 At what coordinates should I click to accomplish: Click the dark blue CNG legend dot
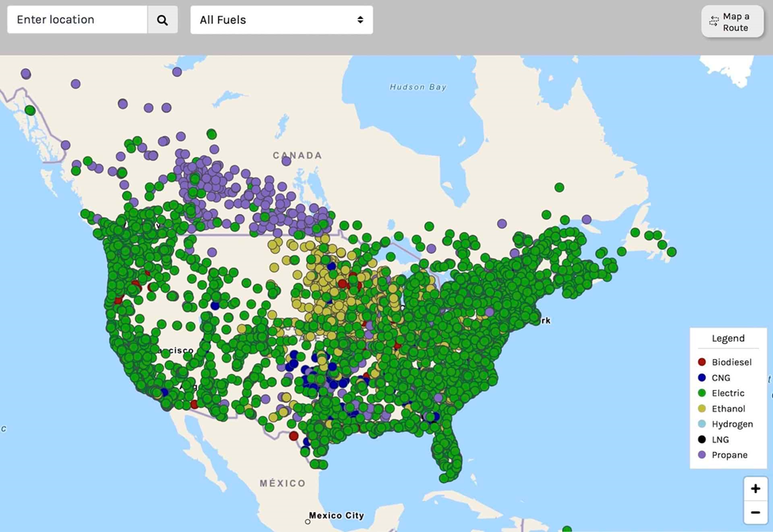click(x=702, y=378)
